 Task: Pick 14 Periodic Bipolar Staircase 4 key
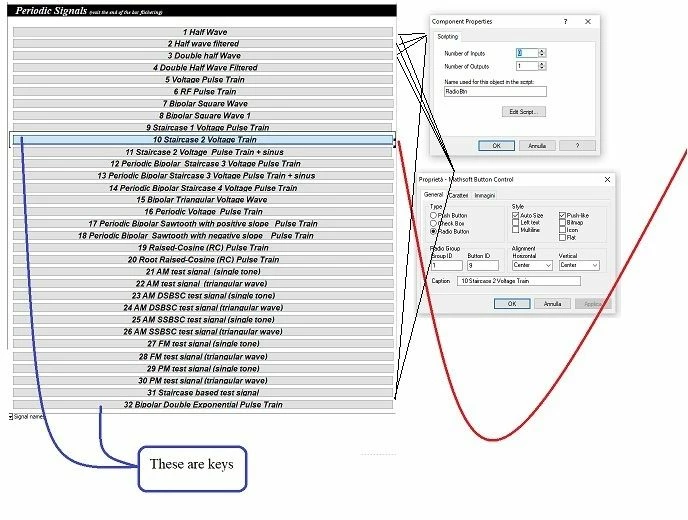[x=203, y=188]
